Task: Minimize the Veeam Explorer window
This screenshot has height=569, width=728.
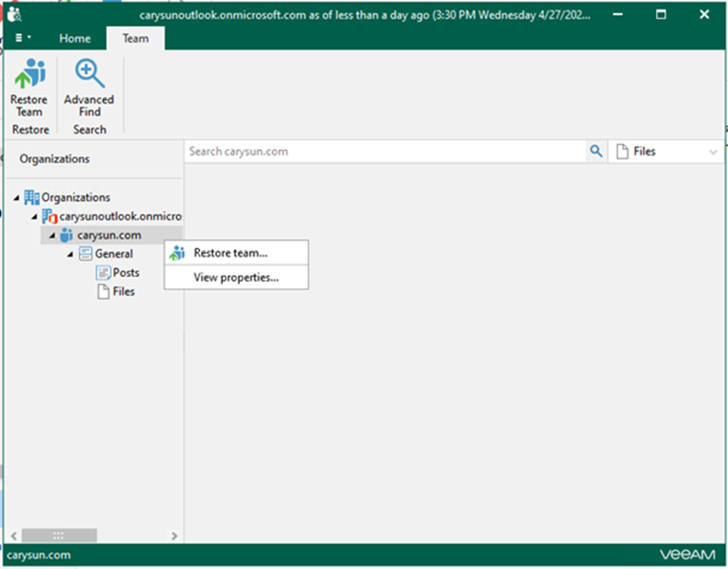Action: (617, 14)
